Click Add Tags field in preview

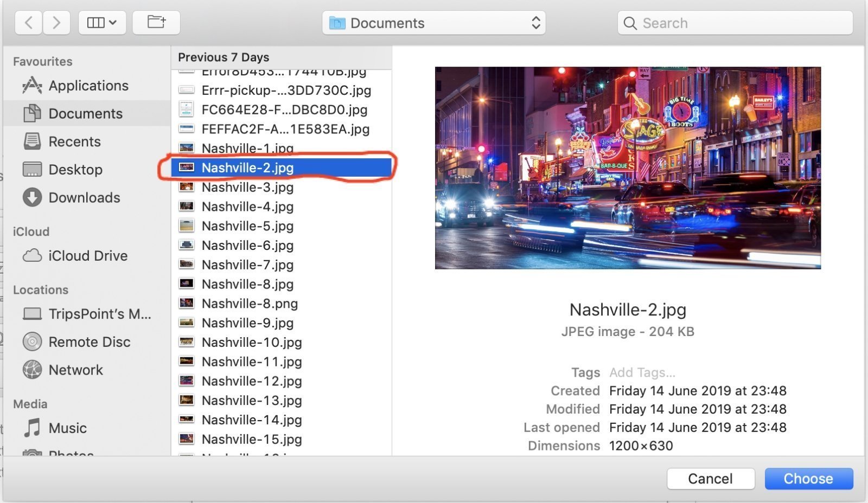pyautogui.click(x=642, y=373)
